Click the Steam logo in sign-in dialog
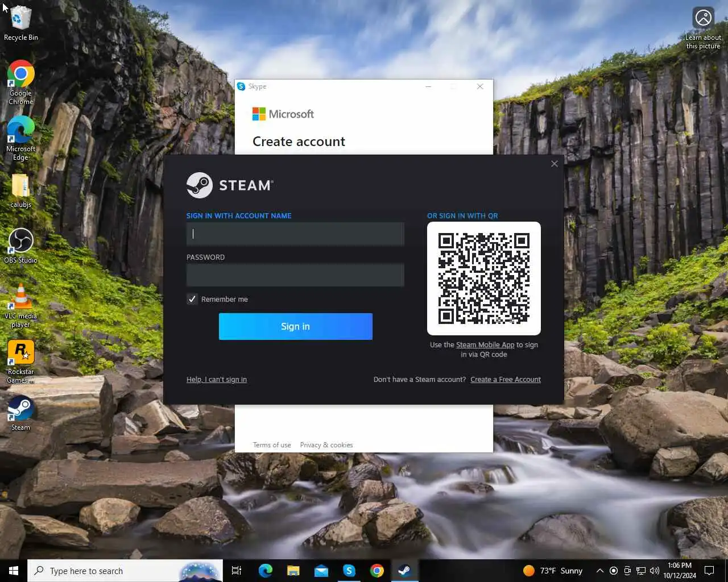 [230, 185]
